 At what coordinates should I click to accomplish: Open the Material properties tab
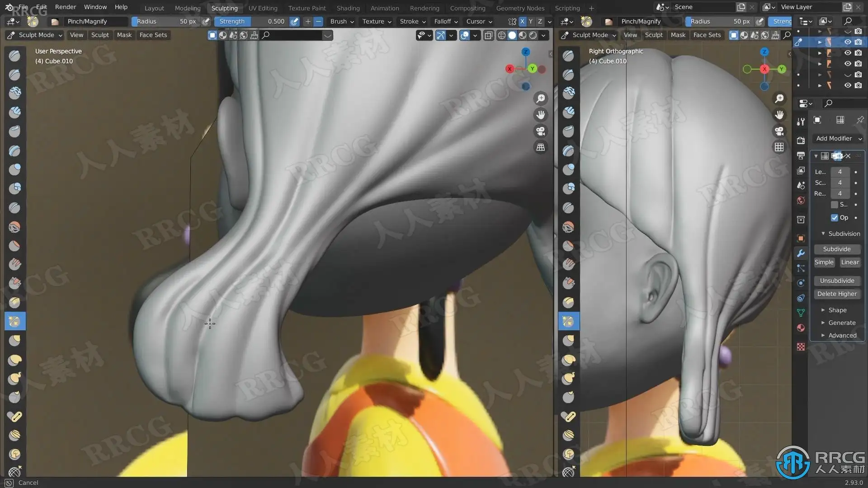click(x=801, y=328)
